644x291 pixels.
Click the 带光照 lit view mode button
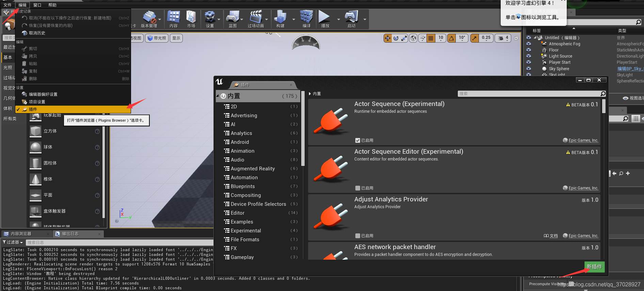(x=157, y=38)
